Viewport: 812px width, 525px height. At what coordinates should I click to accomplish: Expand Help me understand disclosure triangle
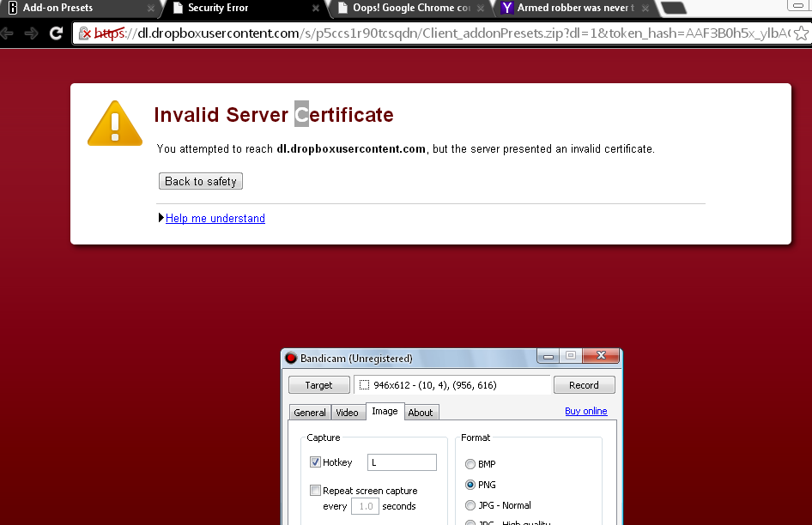pos(161,218)
